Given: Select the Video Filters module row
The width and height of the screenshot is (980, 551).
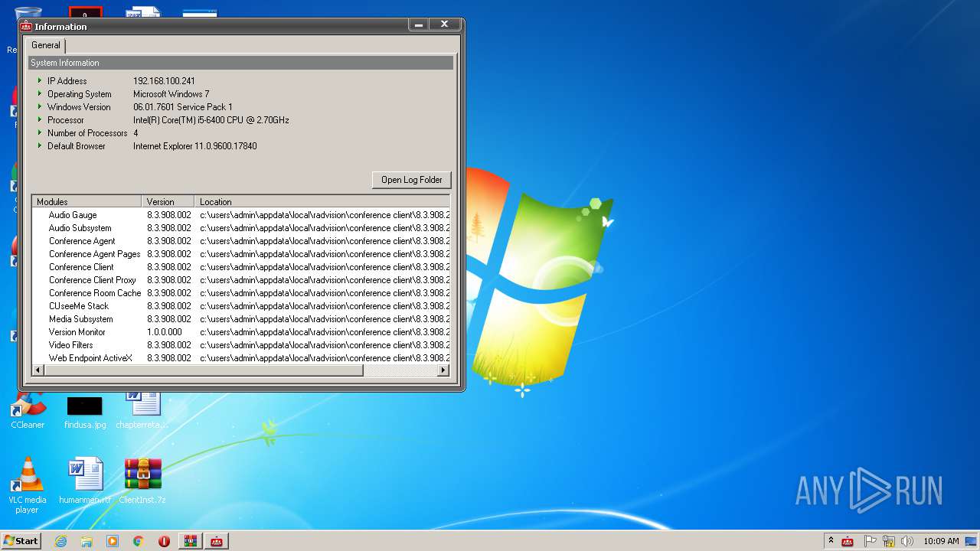Looking at the screenshot, I should pos(240,345).
